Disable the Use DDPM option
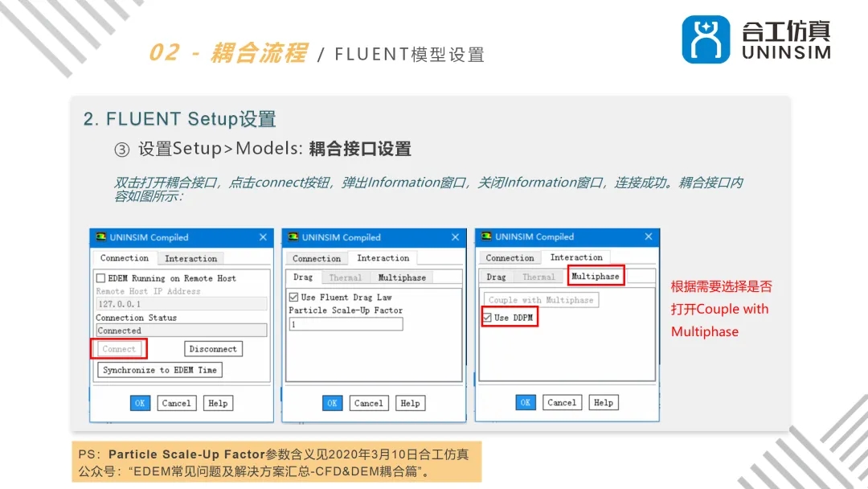Viewport: 868px width, 489px height. pyautogui.click(x=487, y=317)
